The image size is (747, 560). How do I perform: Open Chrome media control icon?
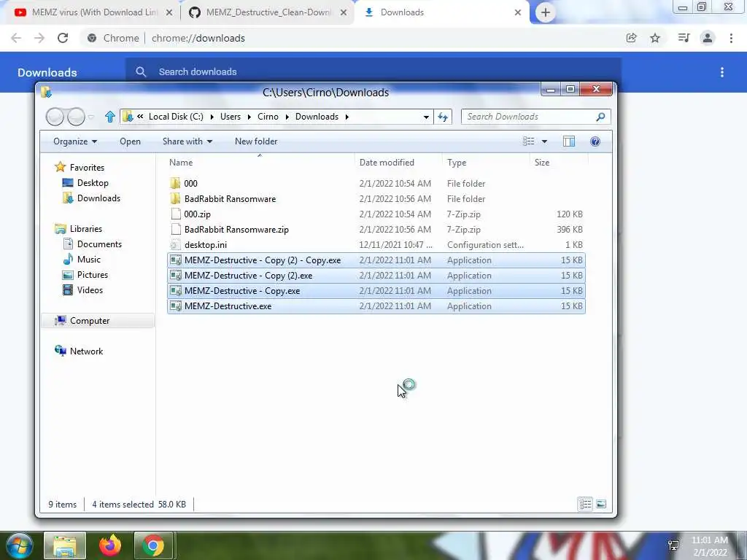(684, 38)
